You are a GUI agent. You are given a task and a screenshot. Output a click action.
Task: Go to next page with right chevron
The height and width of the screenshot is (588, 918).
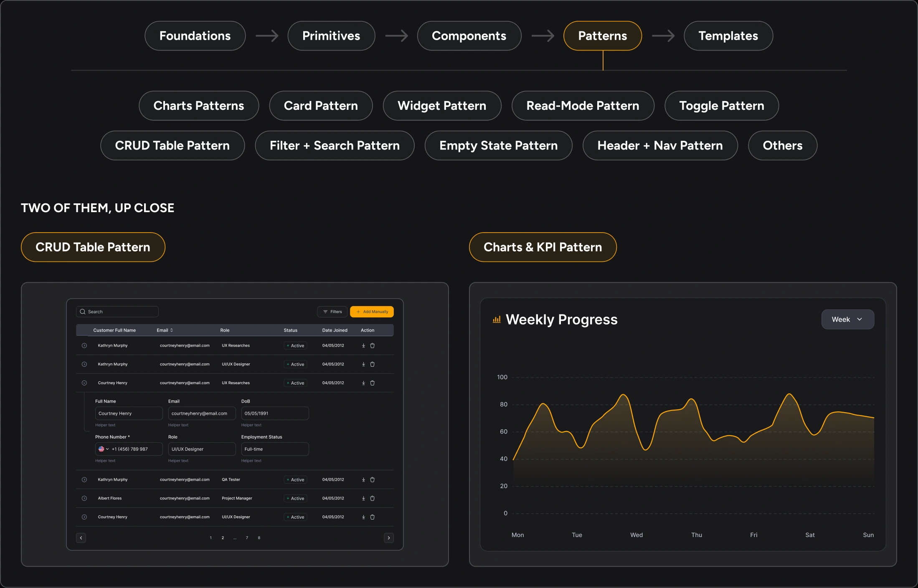[x=389, y=538]
